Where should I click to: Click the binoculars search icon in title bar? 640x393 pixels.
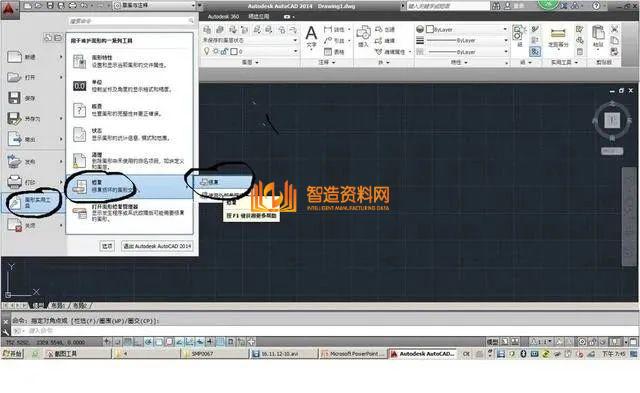[496, 6]
